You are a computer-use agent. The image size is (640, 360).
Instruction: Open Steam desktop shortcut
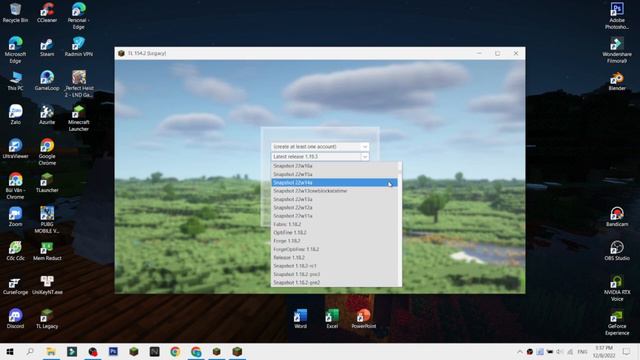pyautogui.click(x=47, y=47)
